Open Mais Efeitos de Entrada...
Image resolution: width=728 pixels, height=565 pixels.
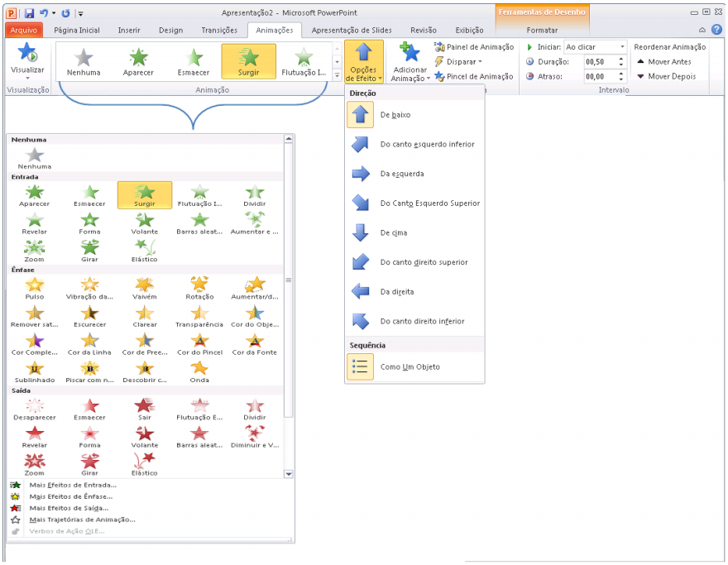point(73,485)
